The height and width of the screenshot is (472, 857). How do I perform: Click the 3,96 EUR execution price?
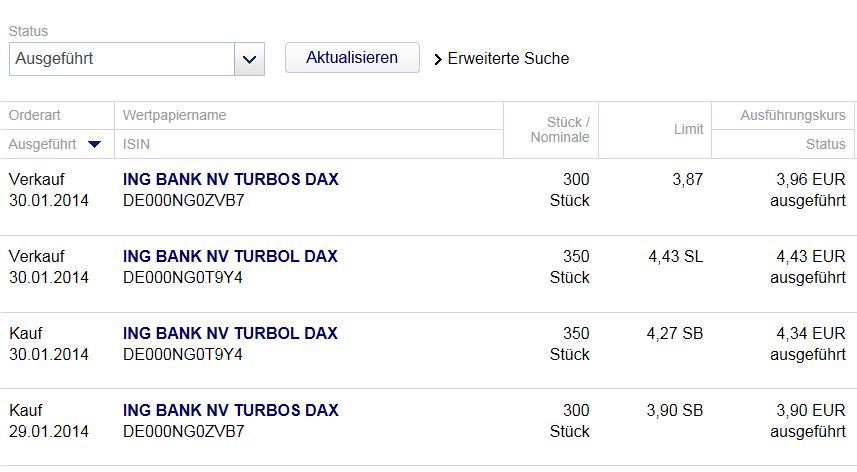point(811,180)
